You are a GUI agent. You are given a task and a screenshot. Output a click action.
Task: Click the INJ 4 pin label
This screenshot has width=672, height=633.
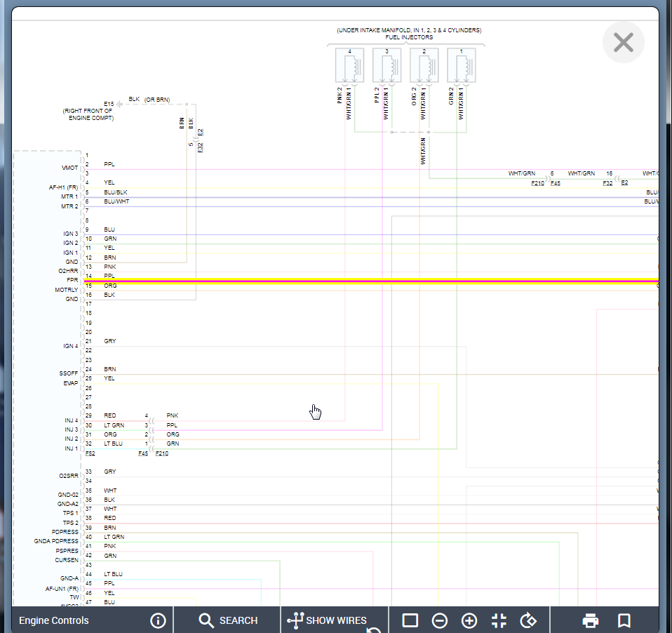72,420
